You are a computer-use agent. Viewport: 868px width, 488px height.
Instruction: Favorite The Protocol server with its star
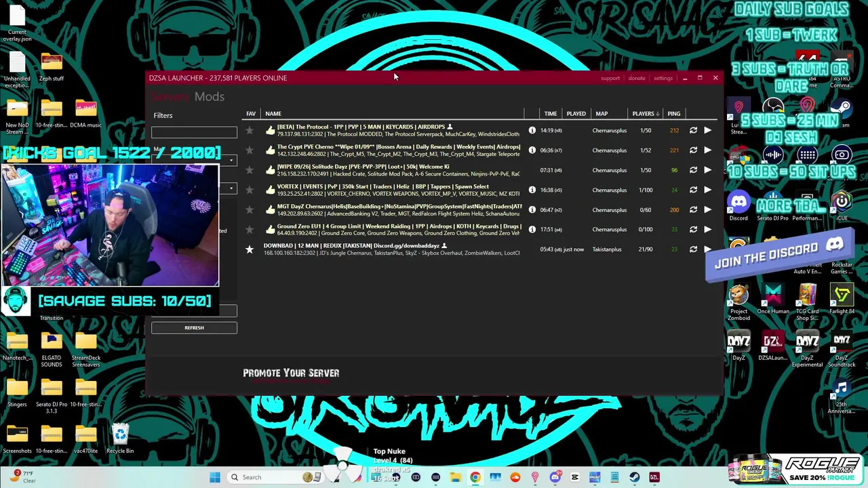250,130
